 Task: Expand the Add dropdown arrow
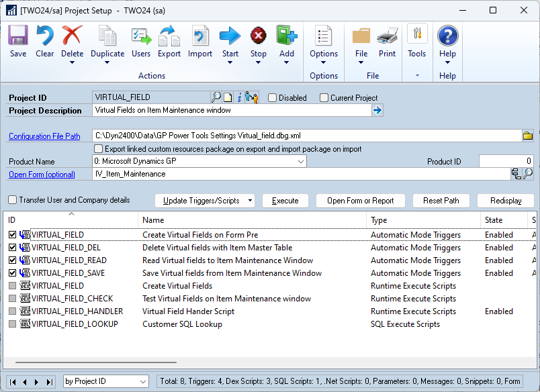click(286, 62)
